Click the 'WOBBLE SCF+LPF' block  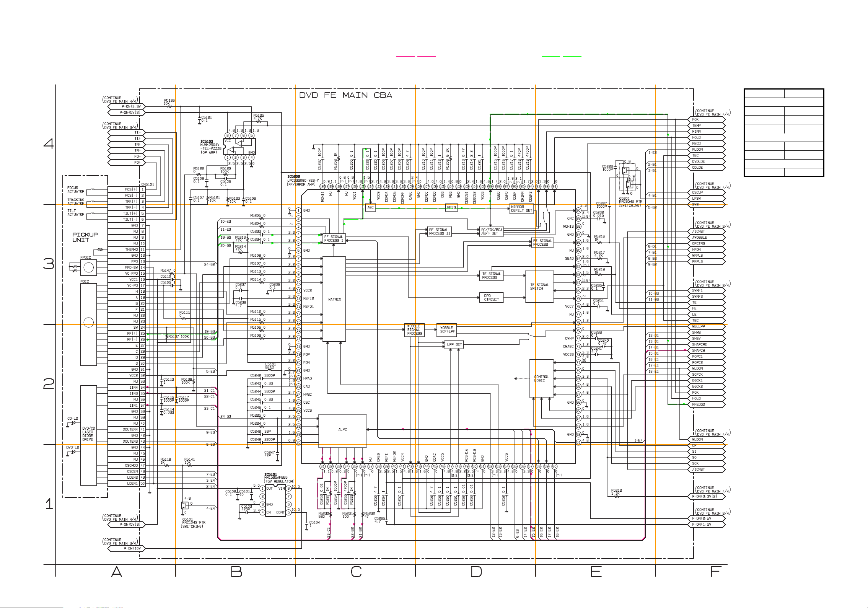[446, 330]
